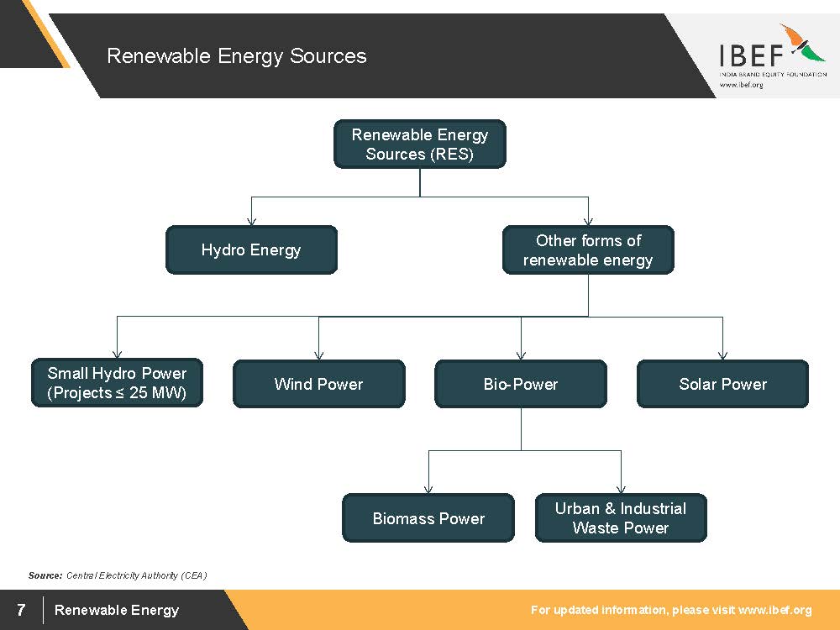Click the arrowhead above Biomass Power
The width and height of the screenshot is (840, 630).
tap(428, 488)
